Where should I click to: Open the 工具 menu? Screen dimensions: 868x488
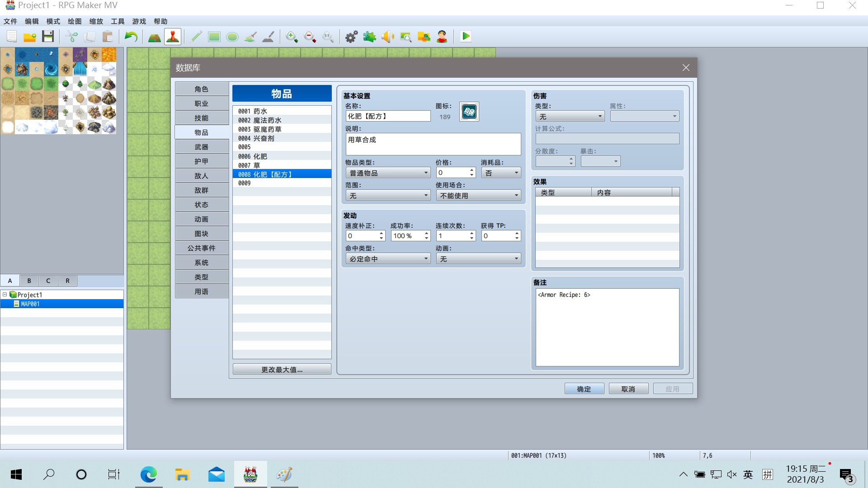pos(118,21)
